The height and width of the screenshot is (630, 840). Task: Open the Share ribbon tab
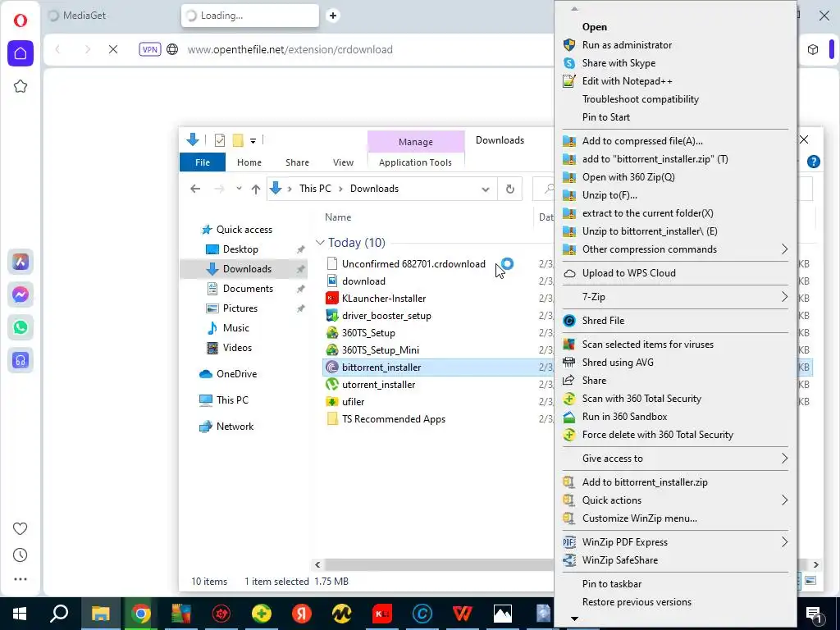[297, 162]
